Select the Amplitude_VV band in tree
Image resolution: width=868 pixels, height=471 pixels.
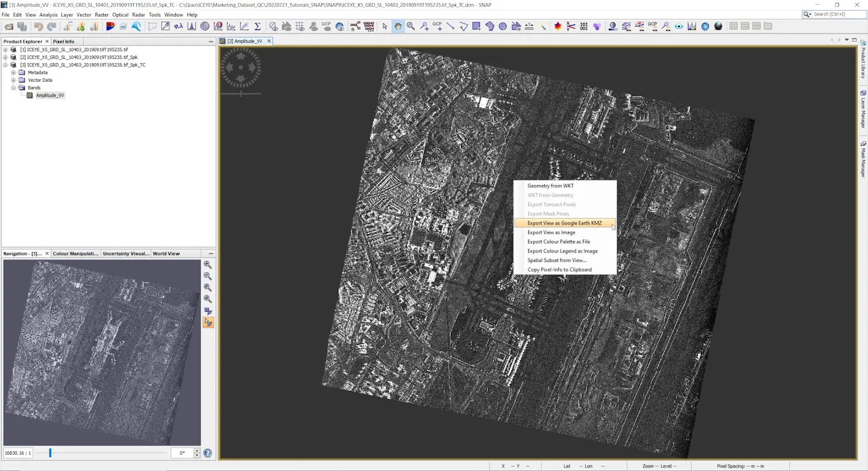point(49,95)
